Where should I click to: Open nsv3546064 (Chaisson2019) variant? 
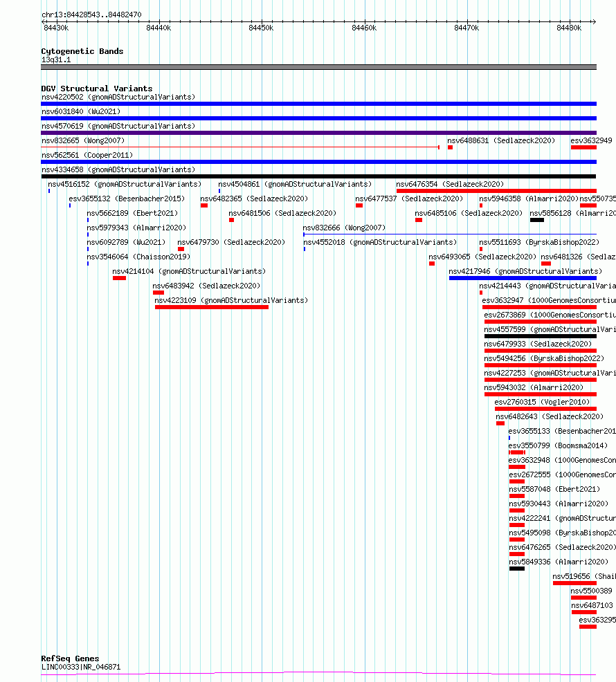(x=138, y=257)
